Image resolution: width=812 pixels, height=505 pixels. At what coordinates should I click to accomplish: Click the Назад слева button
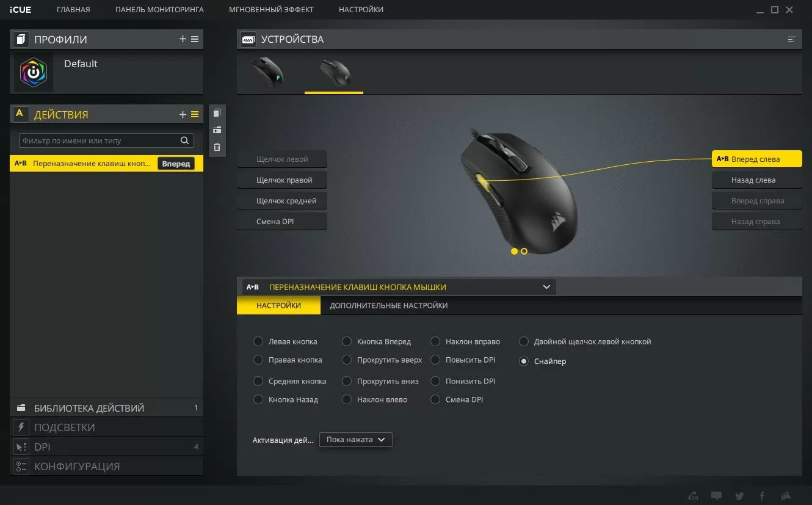(x=756, y=180)
